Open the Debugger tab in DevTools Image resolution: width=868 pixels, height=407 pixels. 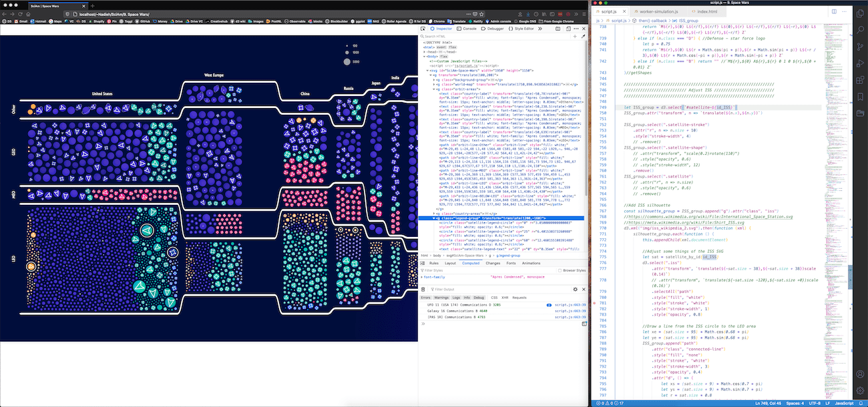[493, 29]
